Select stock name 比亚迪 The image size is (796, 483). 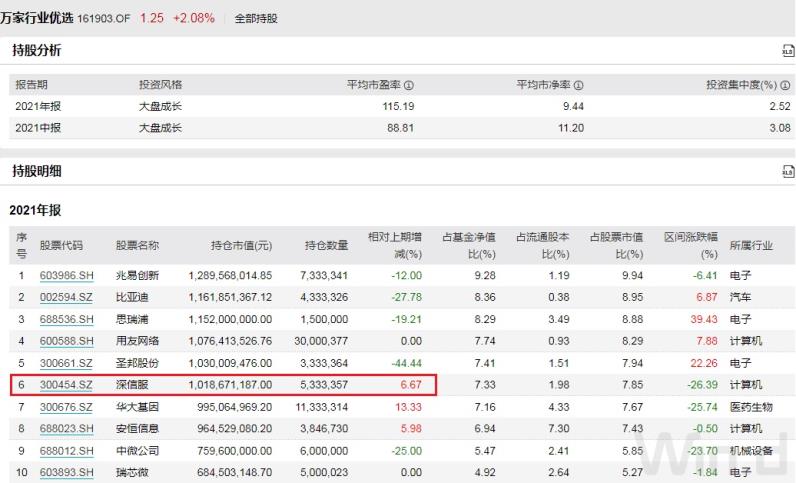[132, 298]
